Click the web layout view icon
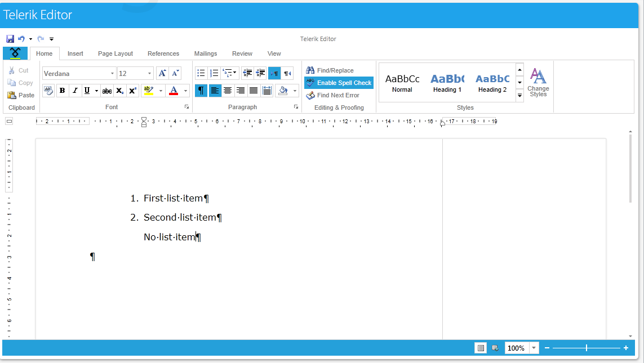The height and width of the screenshot is (363, 644). 495,348
